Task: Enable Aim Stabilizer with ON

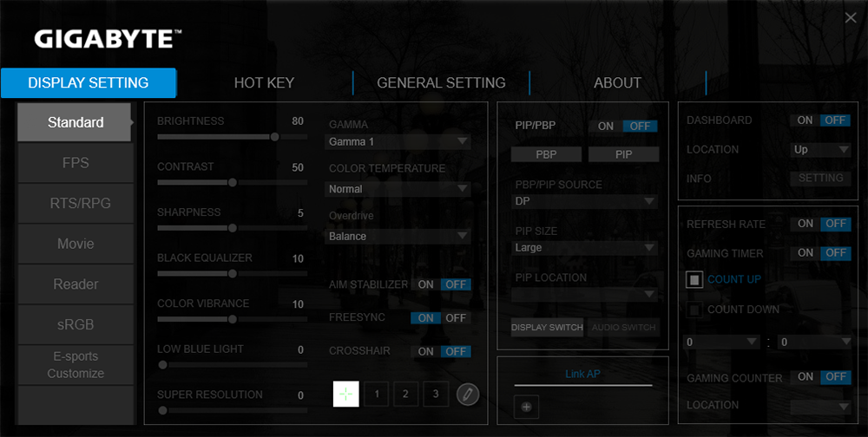Action: click(x=425, y=284)
